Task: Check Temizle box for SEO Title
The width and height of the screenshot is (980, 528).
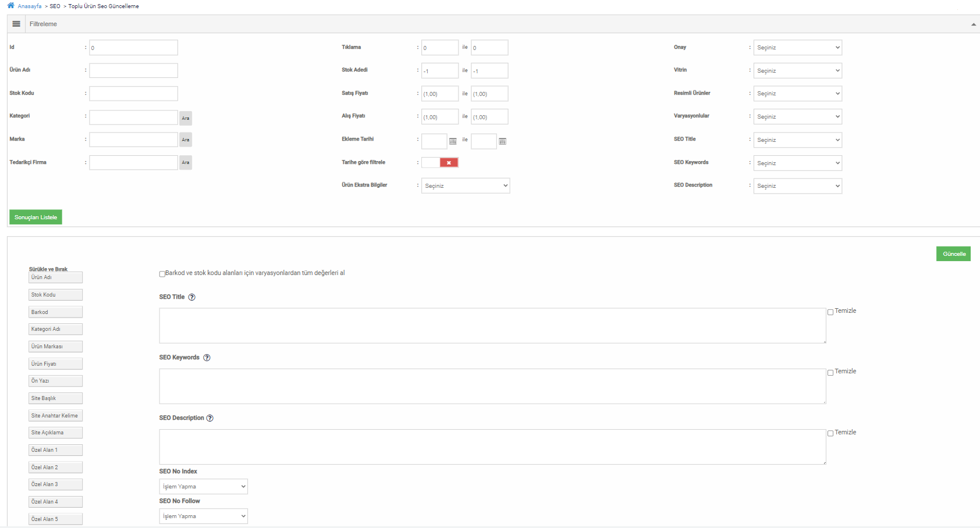Action: (830, 312)
